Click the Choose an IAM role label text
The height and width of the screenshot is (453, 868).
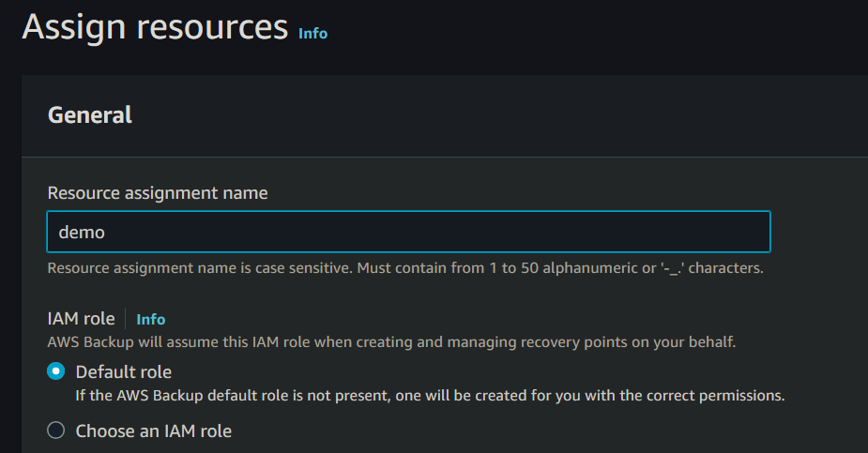[x=154, y=430]
